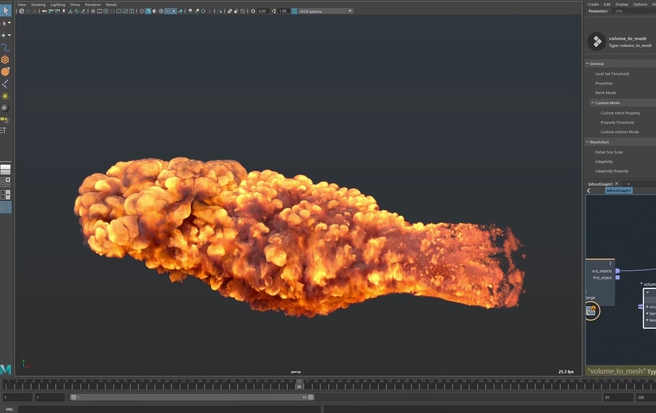Toggle the viewport grid icon

[x=93, y=11]
